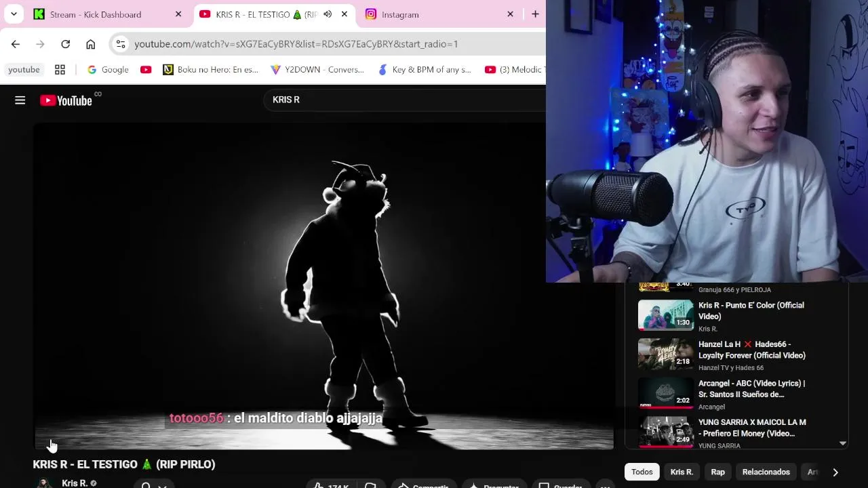Image resolution: width=868 pixels, height=488 pixels.
Task: Open the 'youtube' bookmark folder
Action: [24, 70]
